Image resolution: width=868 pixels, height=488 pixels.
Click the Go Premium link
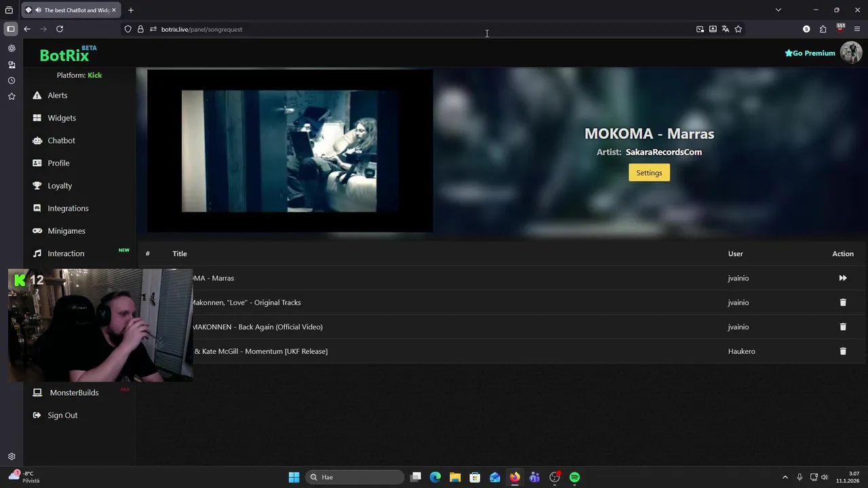pos(810,53)
